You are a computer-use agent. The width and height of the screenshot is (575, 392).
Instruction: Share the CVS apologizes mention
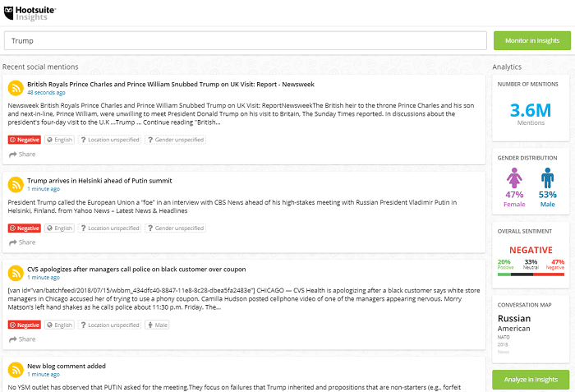[x=22, y=339]
